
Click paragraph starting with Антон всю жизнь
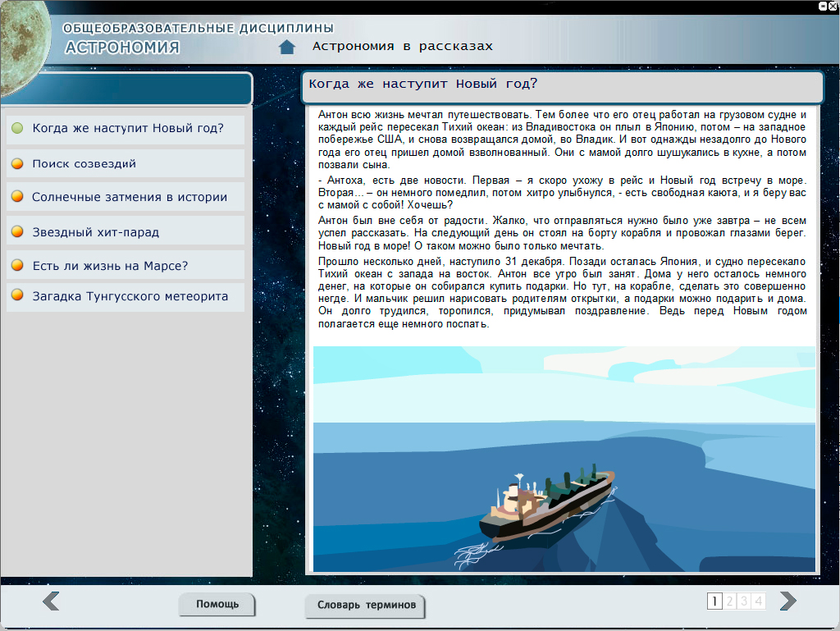(562, 139)
